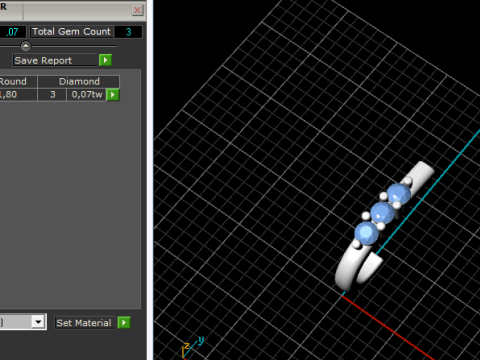Click the quantity cell showing 3

(x=52, y=95)
